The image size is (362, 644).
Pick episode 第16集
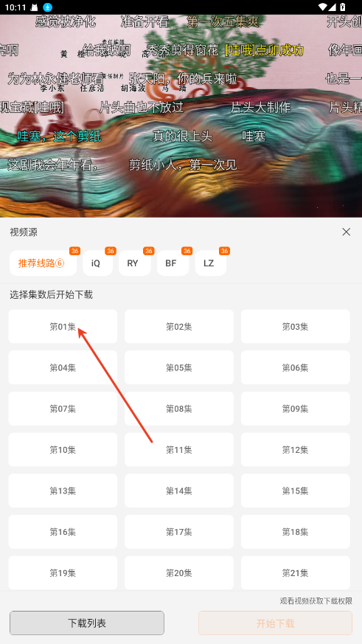click(63, 532)
